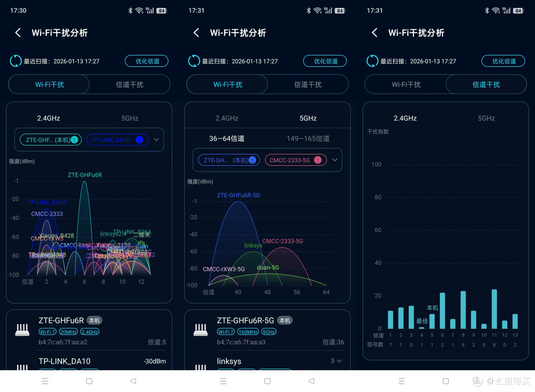
Task: Tap home square icon in left screen
Action: [x=89, y=381]
